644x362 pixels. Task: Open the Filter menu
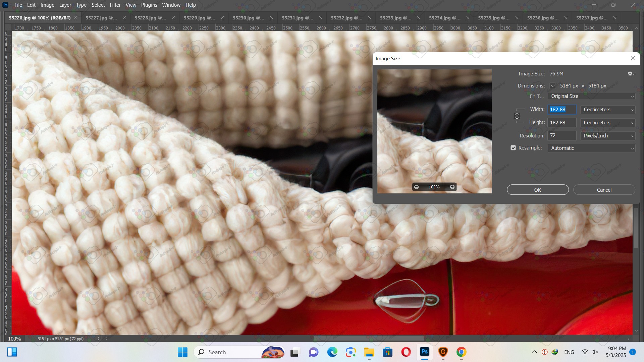click(115, 5)
